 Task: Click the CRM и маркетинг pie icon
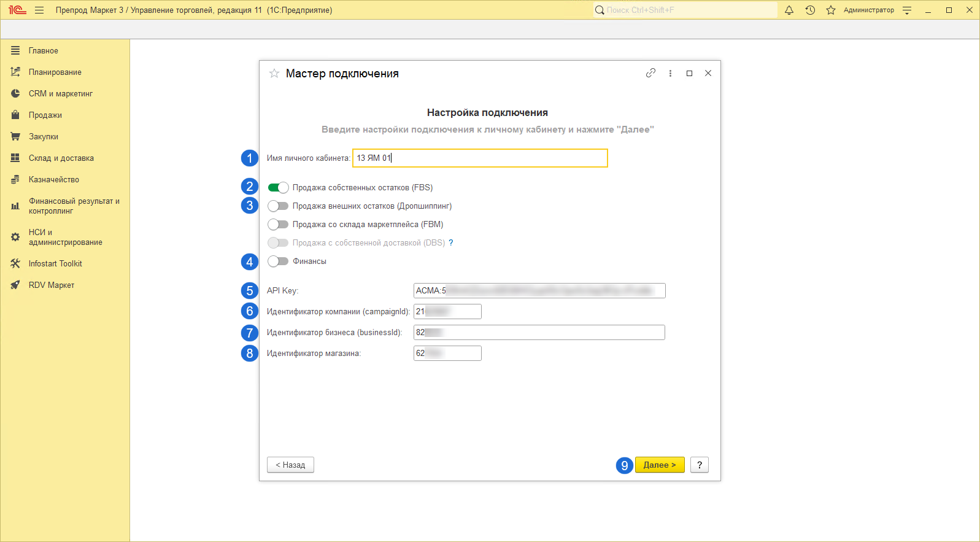click(x=15, y=93)
